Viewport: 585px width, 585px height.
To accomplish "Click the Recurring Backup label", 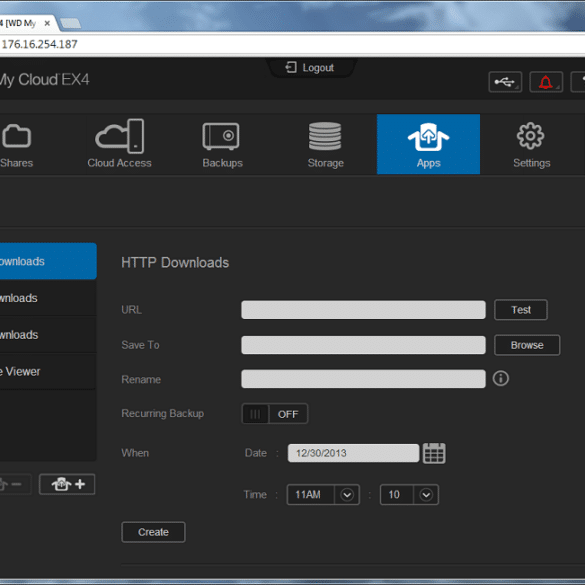I will coord(163,413).
